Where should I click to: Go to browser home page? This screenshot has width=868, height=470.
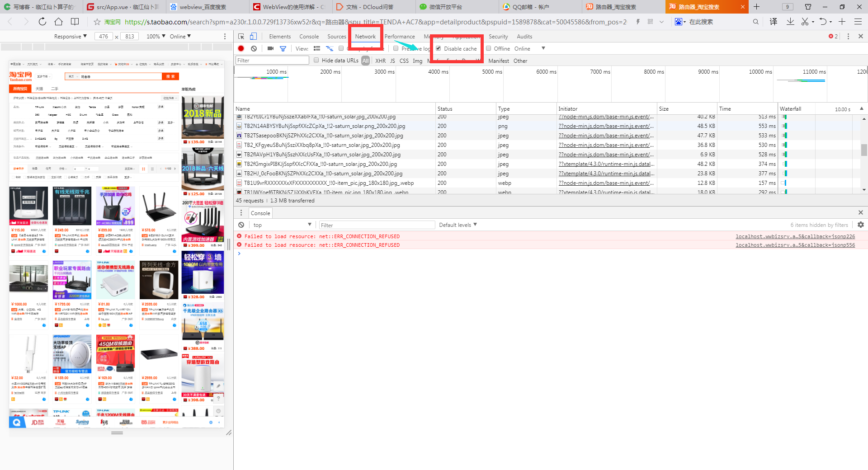pyautogui.click(x=59, y=22)
